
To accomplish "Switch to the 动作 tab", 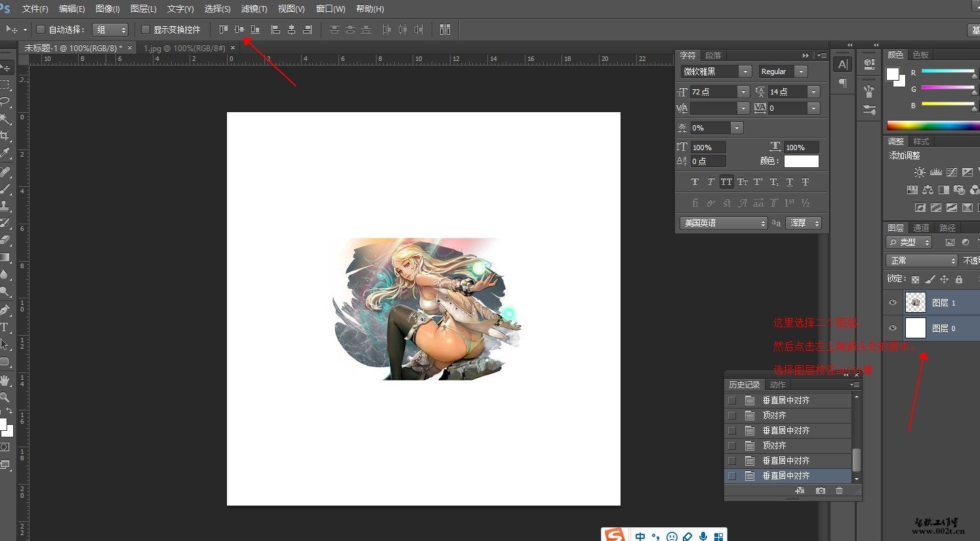I will click(777, 385).
